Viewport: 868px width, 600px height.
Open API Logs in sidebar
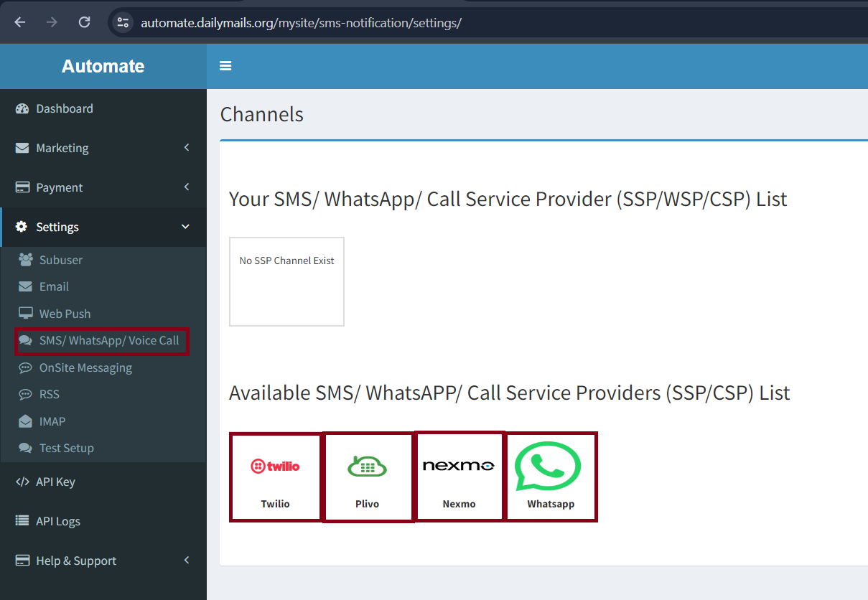[x=57, y=521]
